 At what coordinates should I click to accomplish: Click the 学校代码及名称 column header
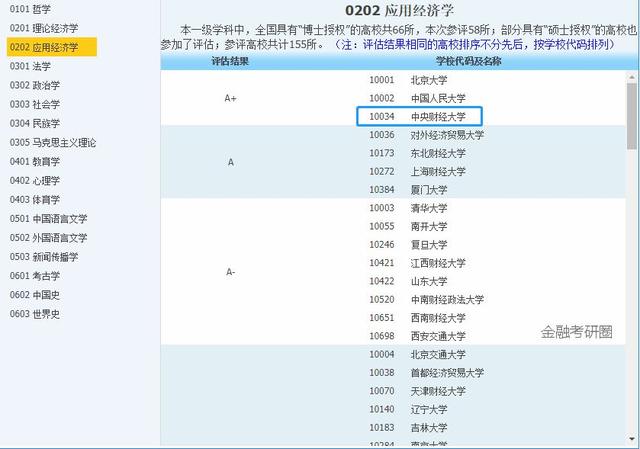point(468,62)
